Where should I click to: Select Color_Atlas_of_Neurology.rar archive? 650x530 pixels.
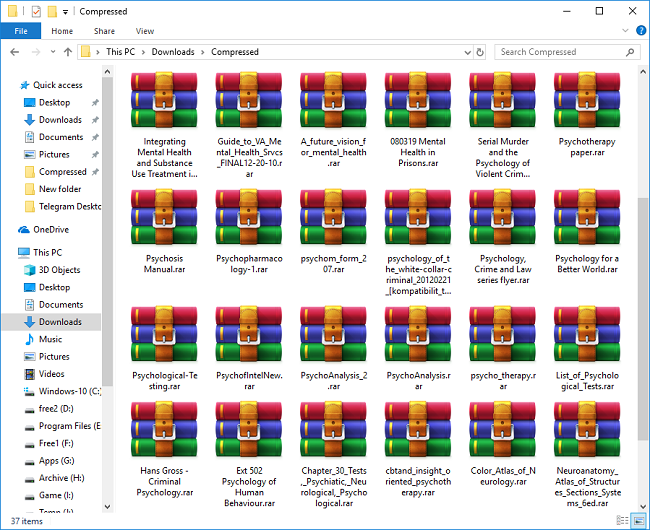coord(503,444)
